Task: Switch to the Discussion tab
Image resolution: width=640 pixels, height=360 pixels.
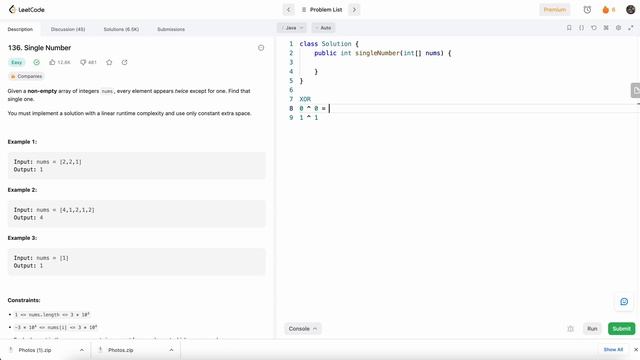Action: tap(68, 29)
